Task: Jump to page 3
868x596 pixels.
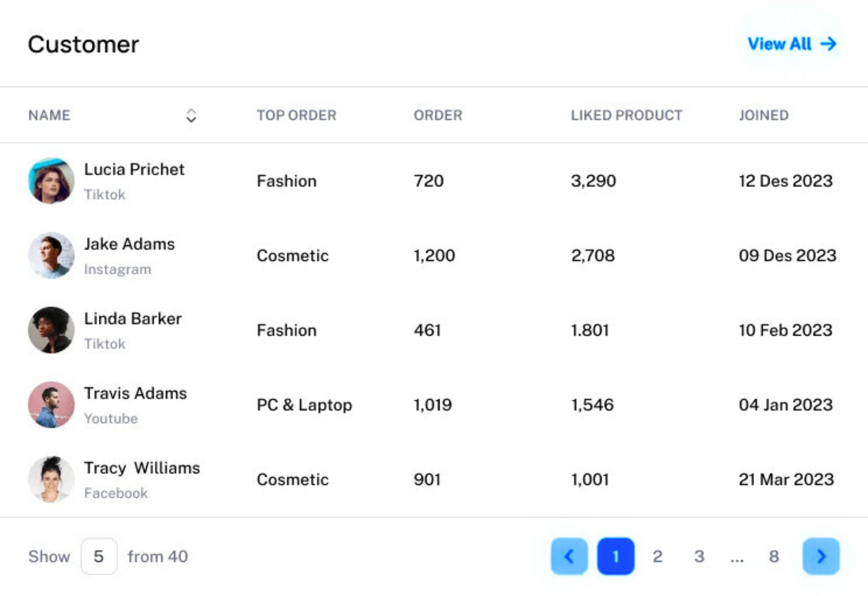Action: (699, 556)
